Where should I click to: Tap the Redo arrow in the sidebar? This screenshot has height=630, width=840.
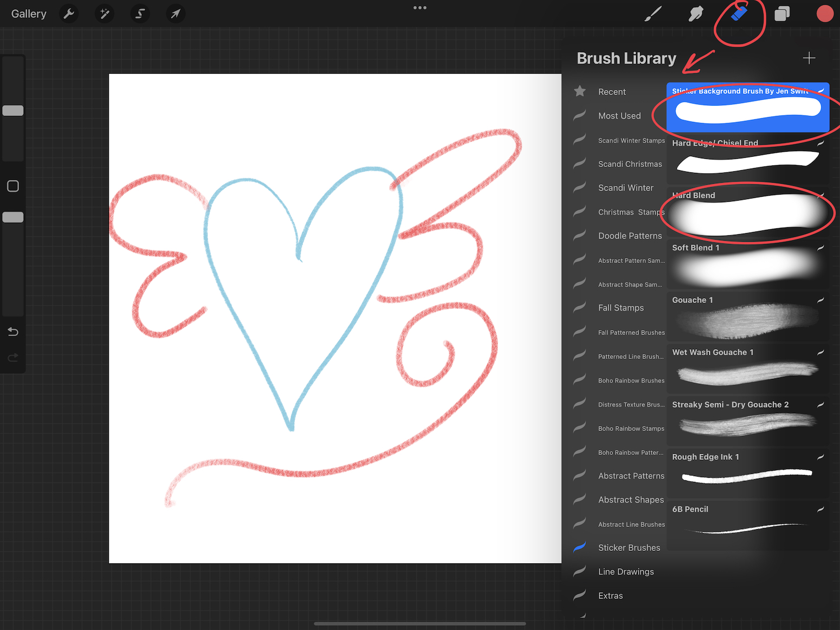[12, 357]
